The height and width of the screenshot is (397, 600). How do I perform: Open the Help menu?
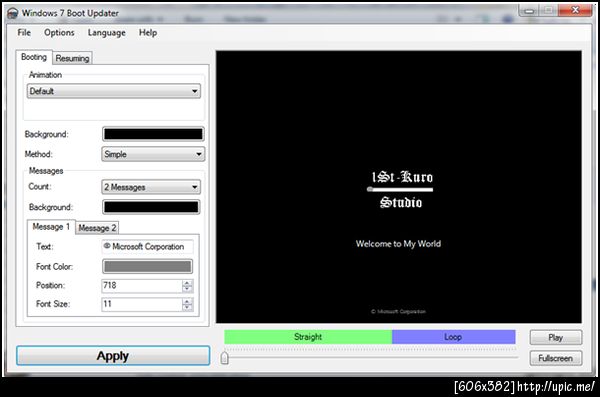[148, 33]
